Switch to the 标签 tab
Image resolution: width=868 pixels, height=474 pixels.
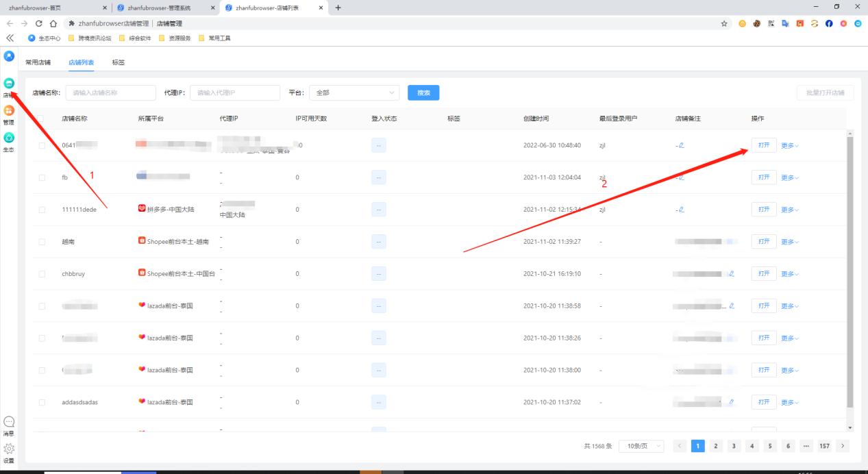pos(119,62)
